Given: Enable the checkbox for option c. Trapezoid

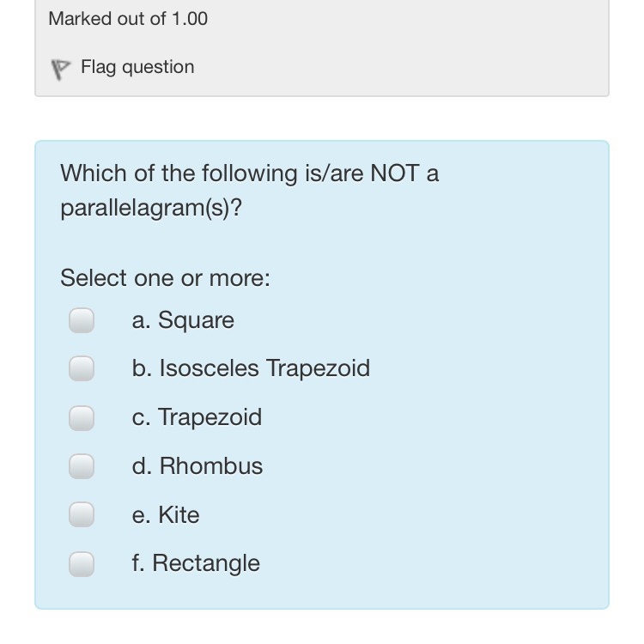Looking at the screenshot, I should coord(82,417).
